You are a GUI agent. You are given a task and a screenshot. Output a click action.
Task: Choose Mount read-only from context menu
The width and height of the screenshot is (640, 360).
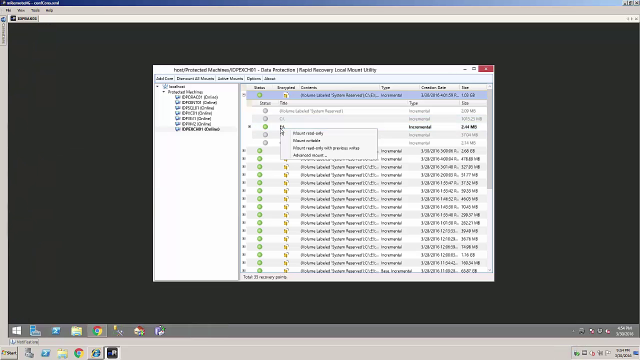tap(308, 133)
